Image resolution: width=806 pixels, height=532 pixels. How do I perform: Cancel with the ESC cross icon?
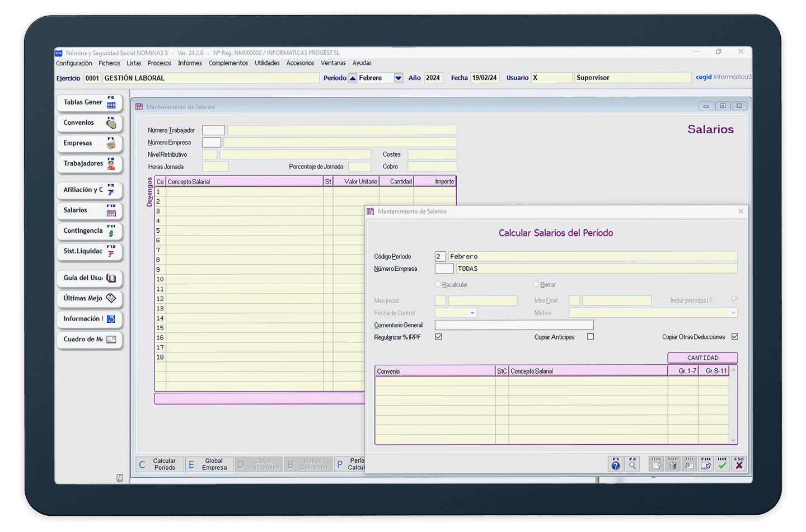pyautogui.click(x=739, y=464)
